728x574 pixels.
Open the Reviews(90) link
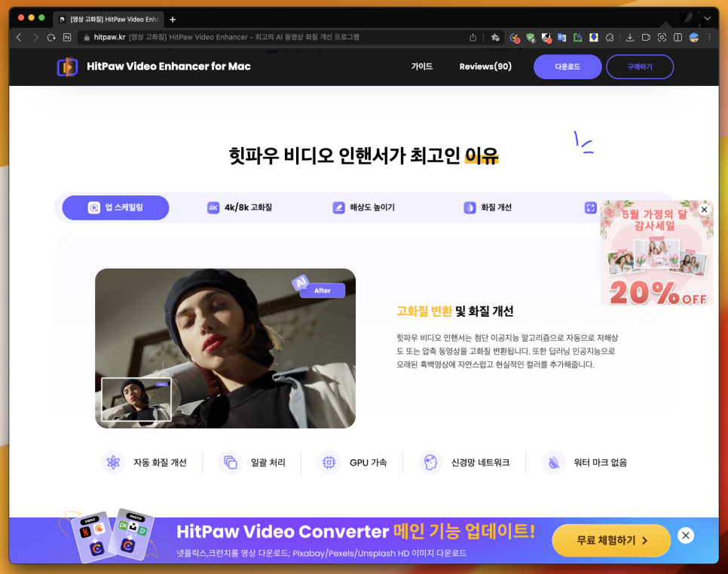click(x=485, y=66)
